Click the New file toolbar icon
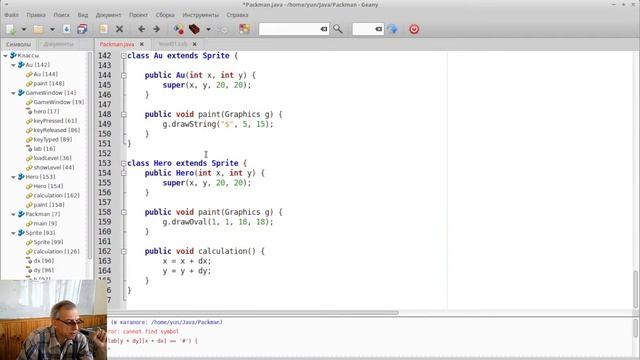 11,29
